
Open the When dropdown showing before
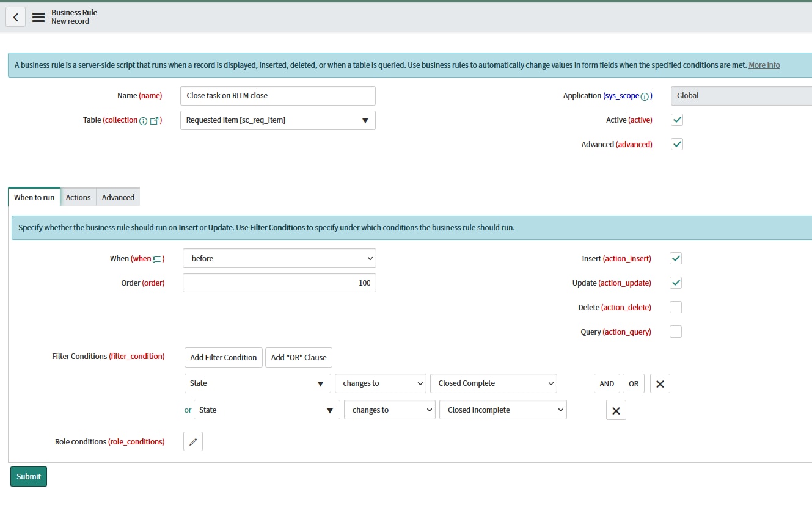click(x=279, y=258)
